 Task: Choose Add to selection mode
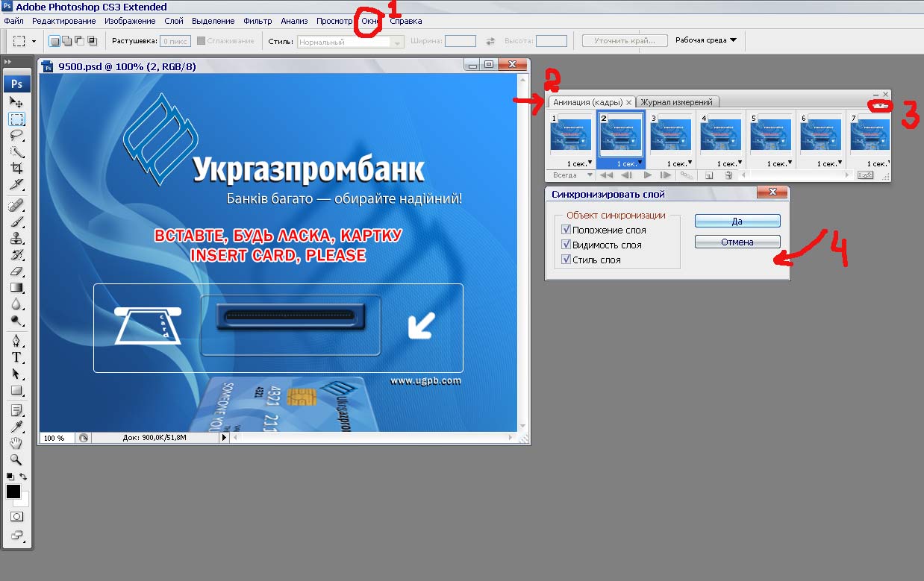coord(67,41)
